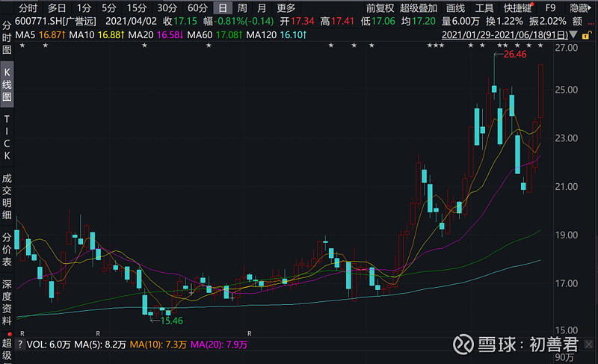598x364 pixels.
Task: Click 隐藏 to hide the panel
Action: [x=580, y=7]
